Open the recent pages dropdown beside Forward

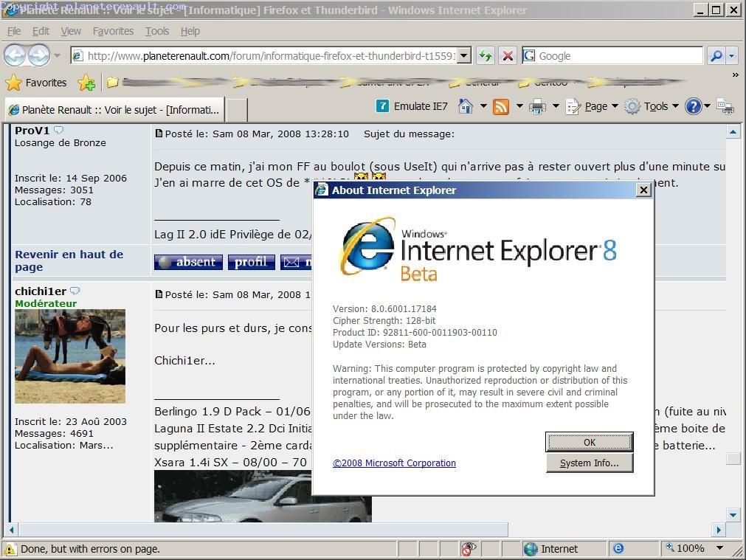[57, 55]
